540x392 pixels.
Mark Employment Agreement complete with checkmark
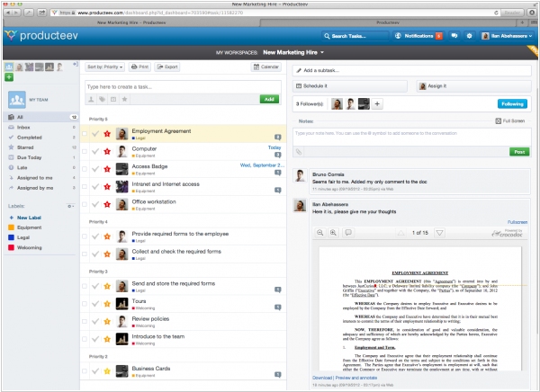(x=95, y=134)
